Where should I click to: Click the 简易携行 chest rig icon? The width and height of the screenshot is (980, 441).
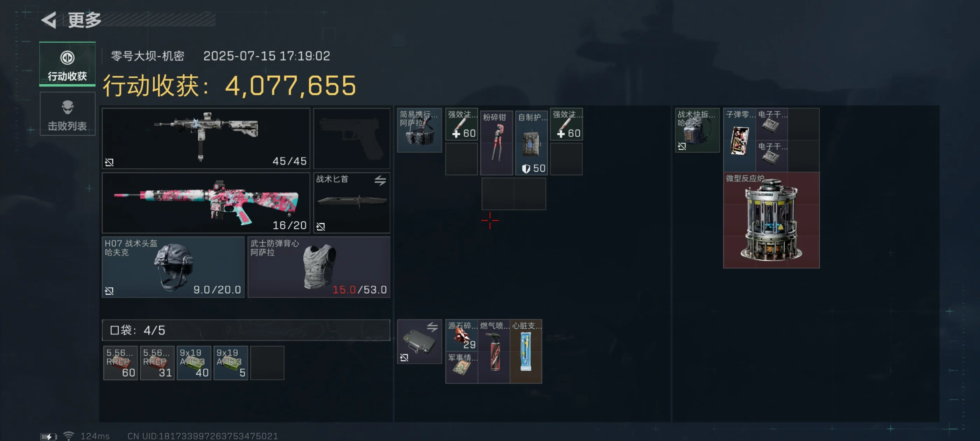tap(419, 130)
